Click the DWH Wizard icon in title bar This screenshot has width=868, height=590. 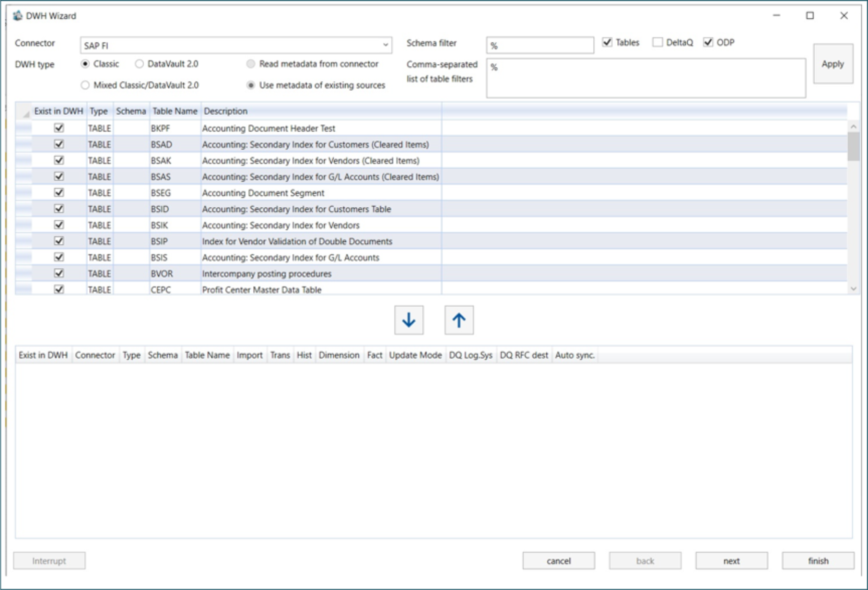coord(19,15)
